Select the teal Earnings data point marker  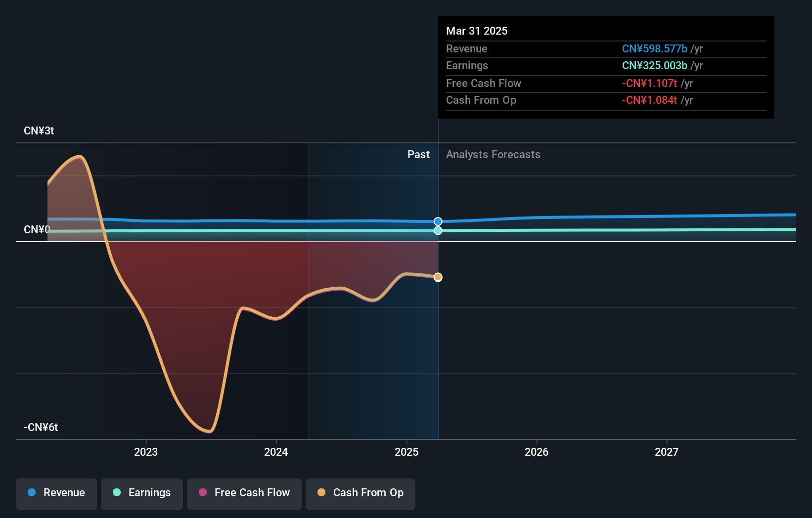[438, 231]
